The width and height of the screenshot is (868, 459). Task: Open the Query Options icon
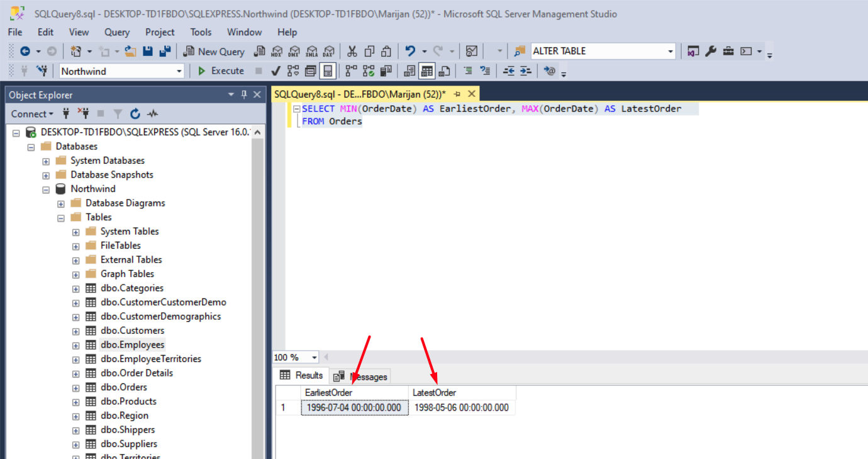coord(311,71)
